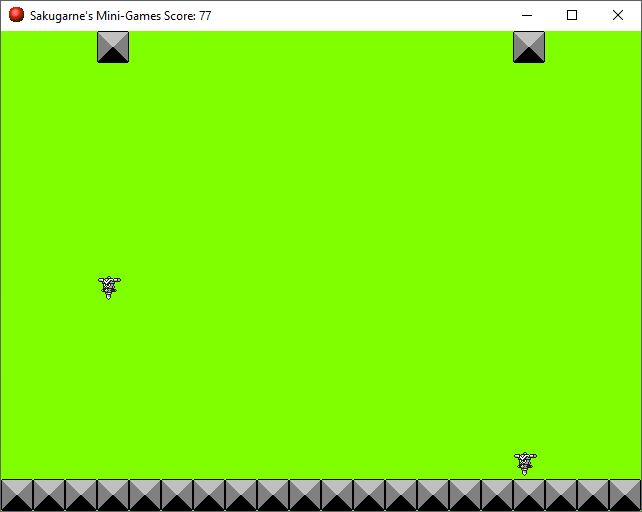This screenshot has height=512, width=642.
Task: Click the gray pyramid block at top left
Action: 113,47
